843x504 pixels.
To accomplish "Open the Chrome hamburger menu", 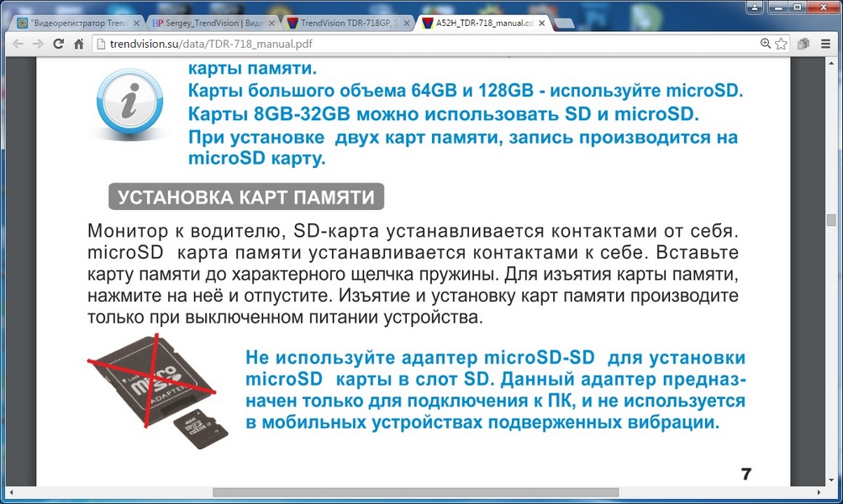I will 825,44.
